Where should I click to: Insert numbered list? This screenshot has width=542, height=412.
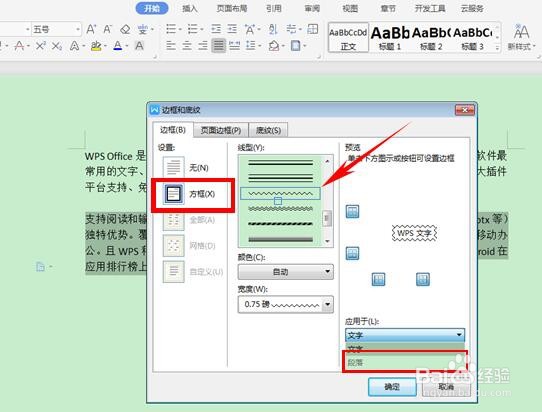pos(192,29)
